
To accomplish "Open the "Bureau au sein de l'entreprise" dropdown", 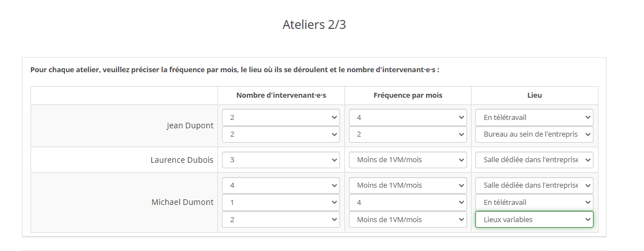I will [534, 134].
